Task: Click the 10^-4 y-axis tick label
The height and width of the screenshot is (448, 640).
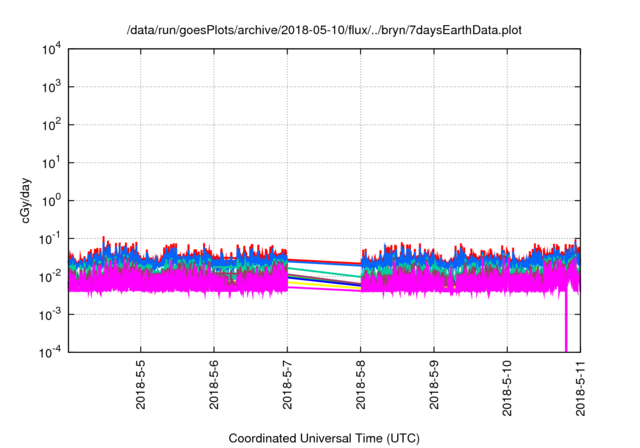Action: coord(50,352)
